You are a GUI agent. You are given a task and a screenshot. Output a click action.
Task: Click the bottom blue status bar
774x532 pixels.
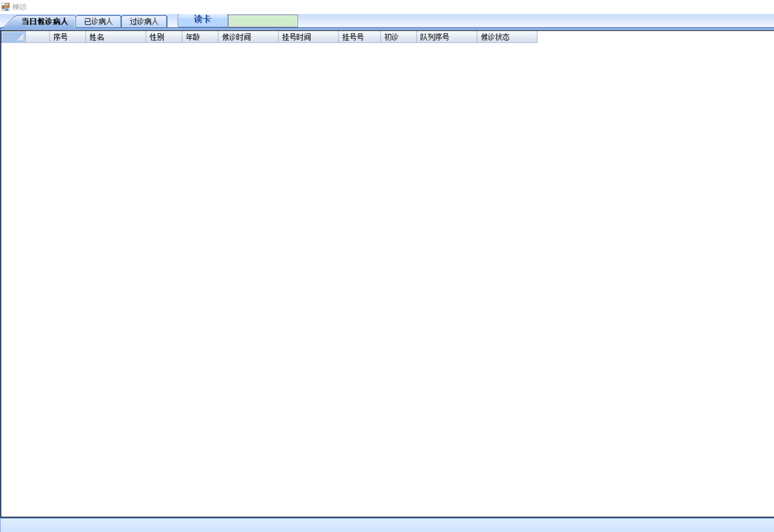tap(387, 525)
